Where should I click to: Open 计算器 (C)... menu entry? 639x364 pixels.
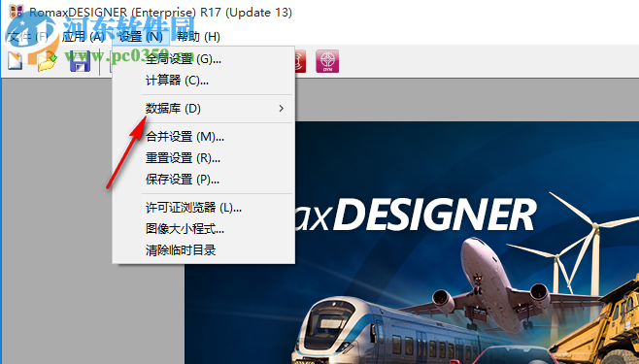click(203, 81)
